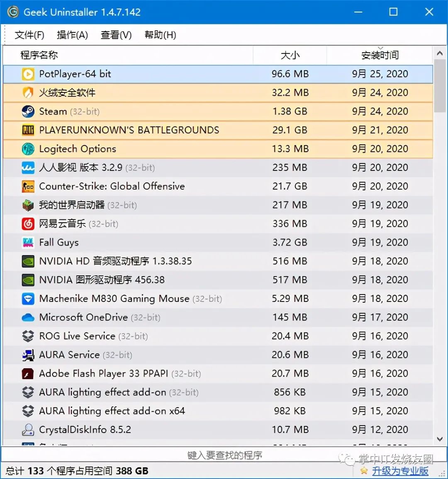
Task: Click the scrollbar up arrow
Action: coord(440,53)
